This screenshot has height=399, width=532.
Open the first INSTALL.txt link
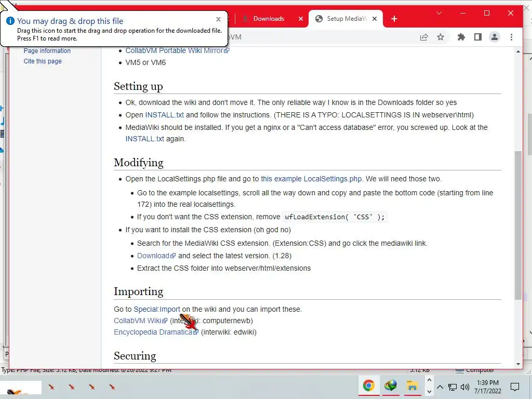[164, 115]
